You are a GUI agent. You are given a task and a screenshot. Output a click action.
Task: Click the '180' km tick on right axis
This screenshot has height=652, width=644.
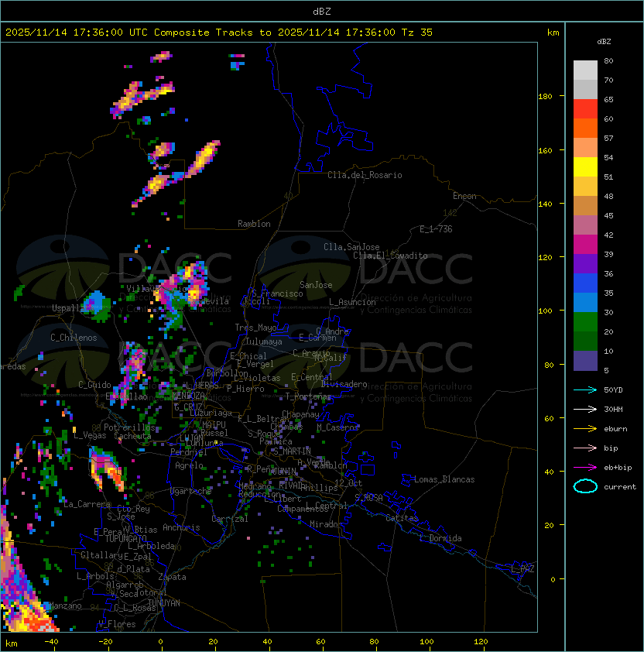tap(545, 97)
